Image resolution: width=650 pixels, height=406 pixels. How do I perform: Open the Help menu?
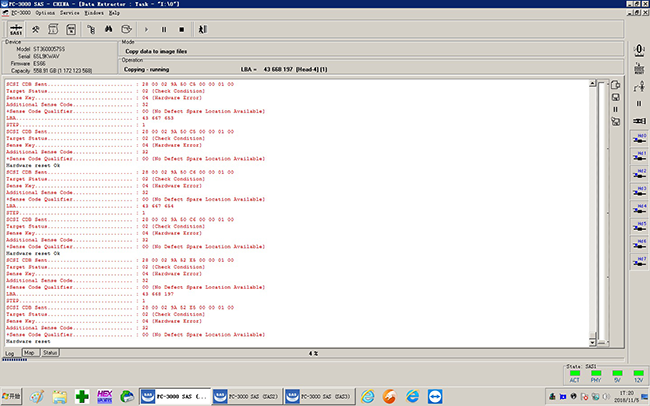[x=114, y=13]
